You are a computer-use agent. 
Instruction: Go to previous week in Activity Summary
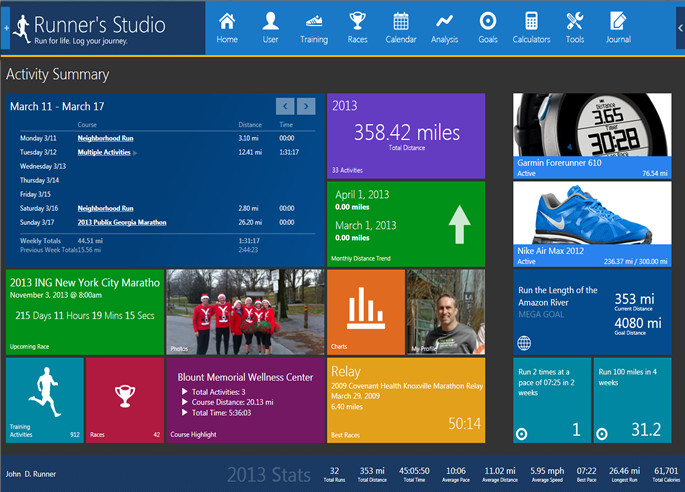pyautogui.click(x=285, y=106)
